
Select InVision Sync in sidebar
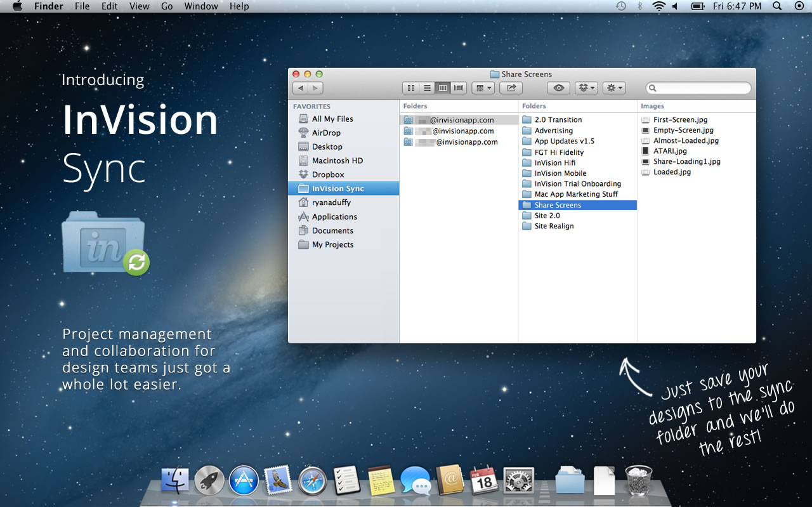click(x=343, y=188)
